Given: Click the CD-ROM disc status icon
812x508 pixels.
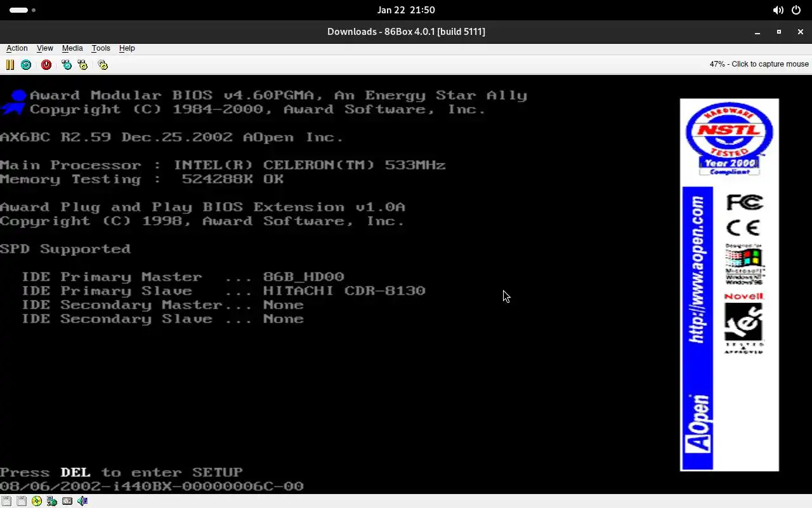Looking at the screenshot, I should pos(37,501).
